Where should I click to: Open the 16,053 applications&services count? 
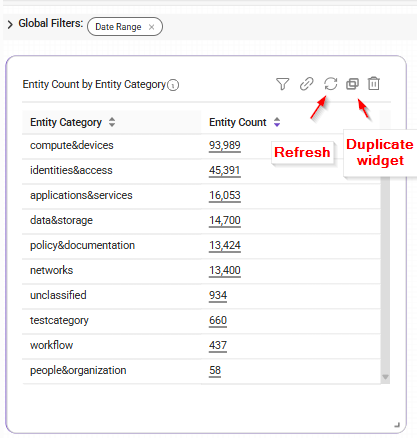pos(225,196)
